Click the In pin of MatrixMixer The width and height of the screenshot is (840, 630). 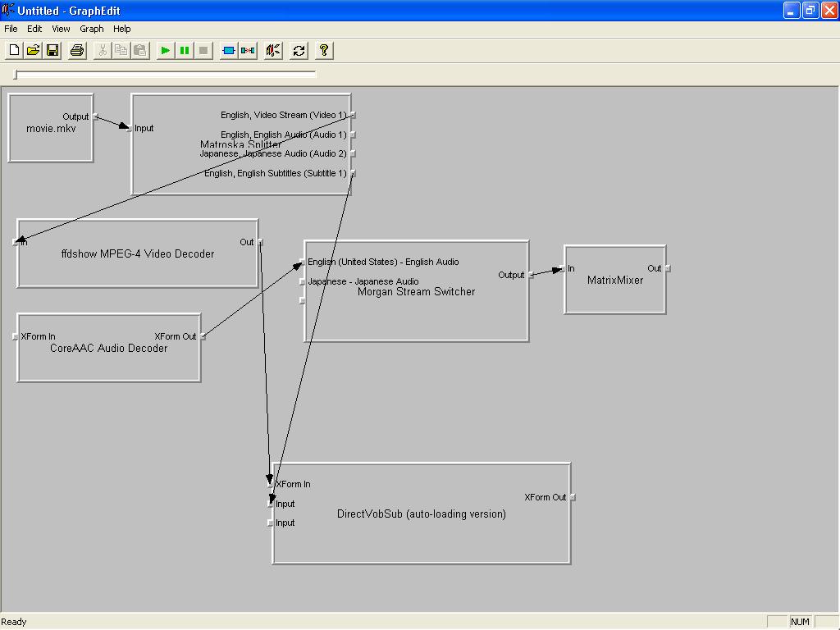coord(563,268)
